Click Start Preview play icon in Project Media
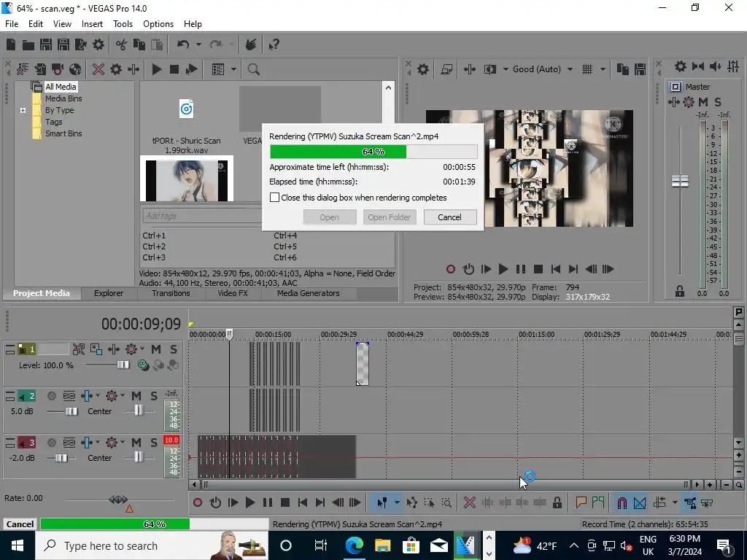Image resolution: width=747 pixels, height=560 pixels. pos(157,69)
